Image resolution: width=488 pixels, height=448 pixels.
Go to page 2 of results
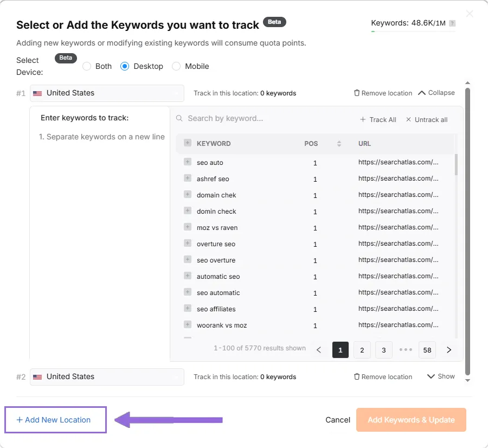click(x=362, y=350)
